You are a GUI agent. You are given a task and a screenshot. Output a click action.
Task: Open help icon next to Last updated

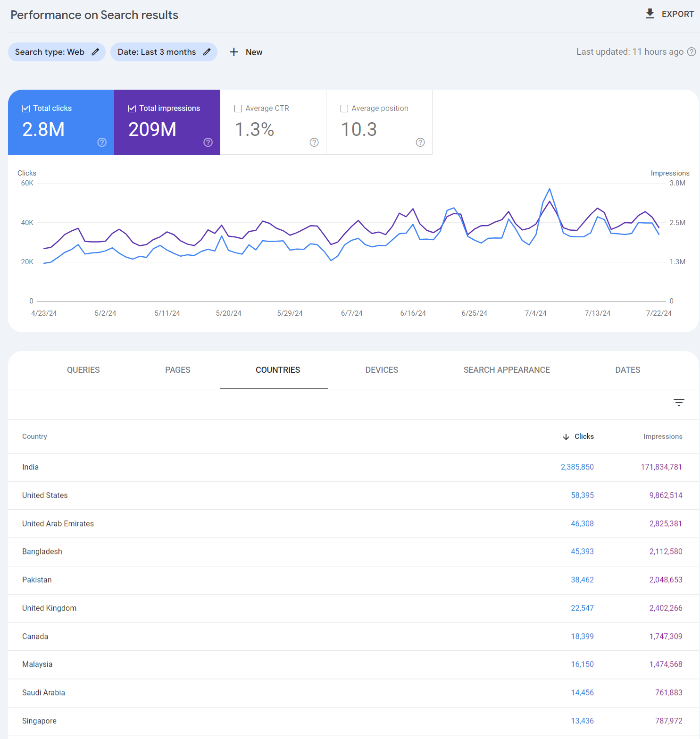(x=692, y=52)
